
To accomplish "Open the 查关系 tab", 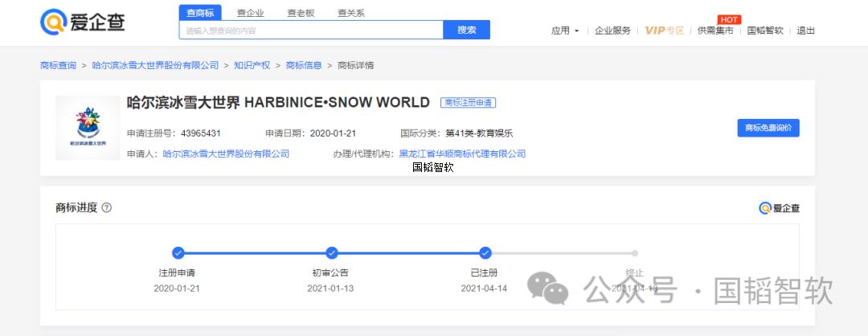I will tap(351, 13).
